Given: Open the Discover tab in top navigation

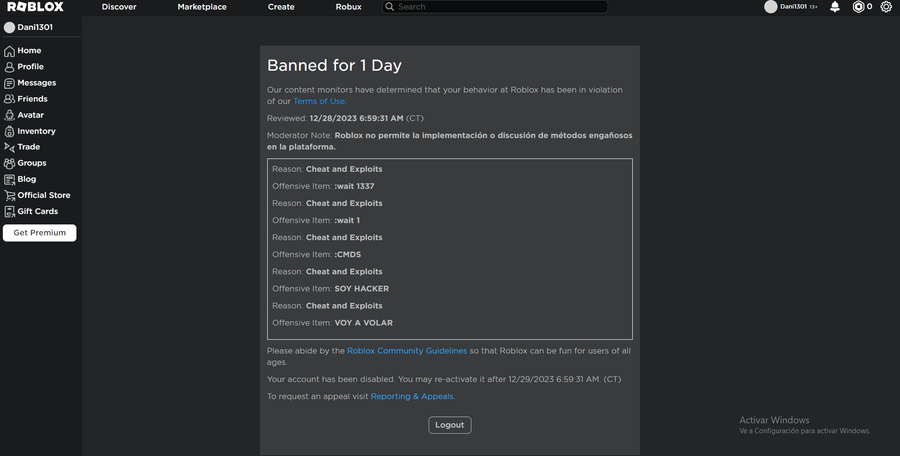Looking at the screenshot, I should pos(119,7).
